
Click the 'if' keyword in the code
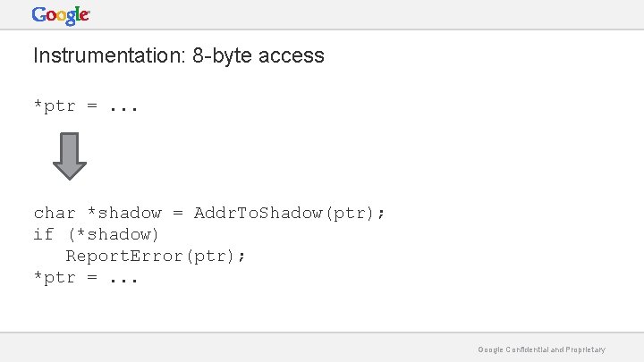[43, 234]
